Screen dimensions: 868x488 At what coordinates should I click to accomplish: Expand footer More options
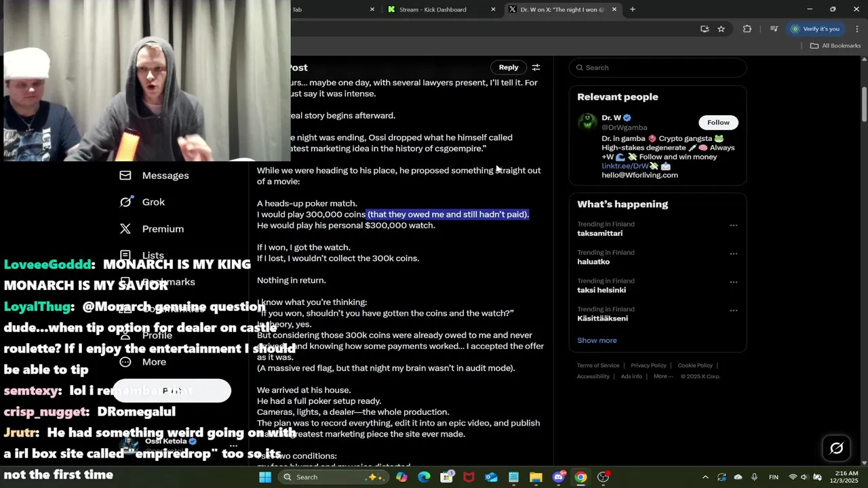click(663, 376)
